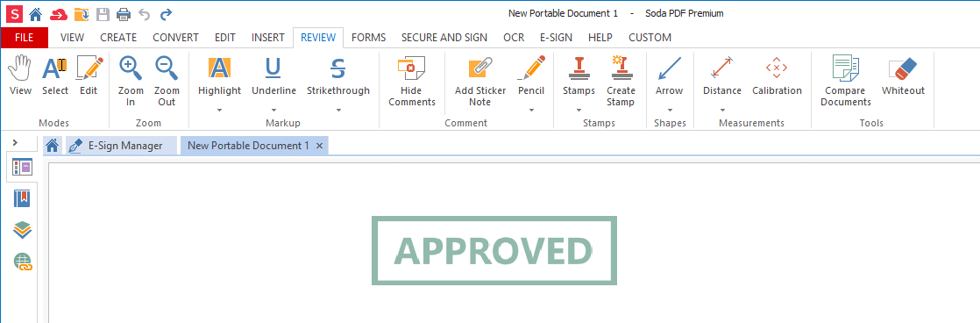Open the bookmarks panel in sidebar

point(22,199)
